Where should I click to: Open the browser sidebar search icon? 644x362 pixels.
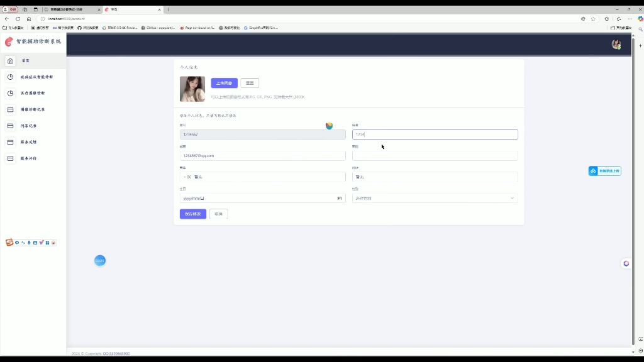tap(640, 30)
